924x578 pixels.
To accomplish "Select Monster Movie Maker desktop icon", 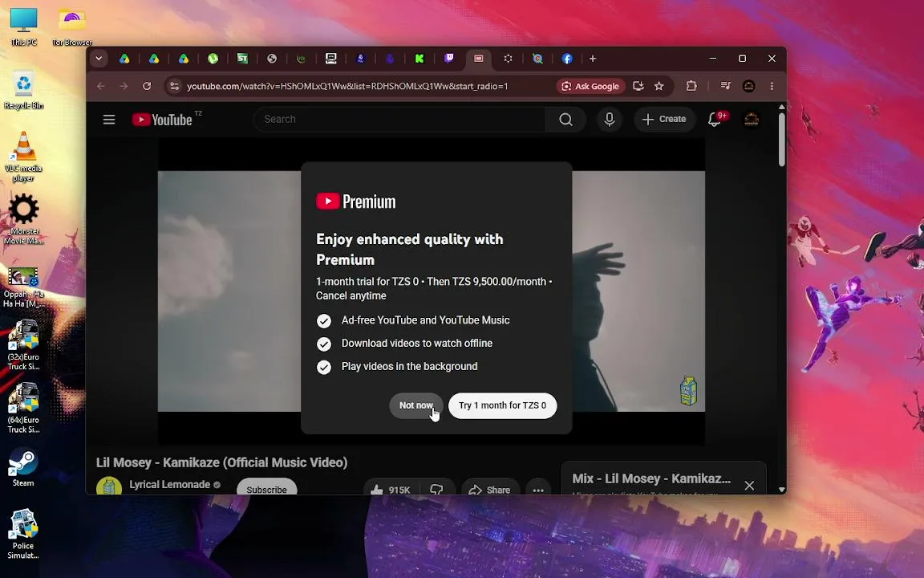I will 23,219.
